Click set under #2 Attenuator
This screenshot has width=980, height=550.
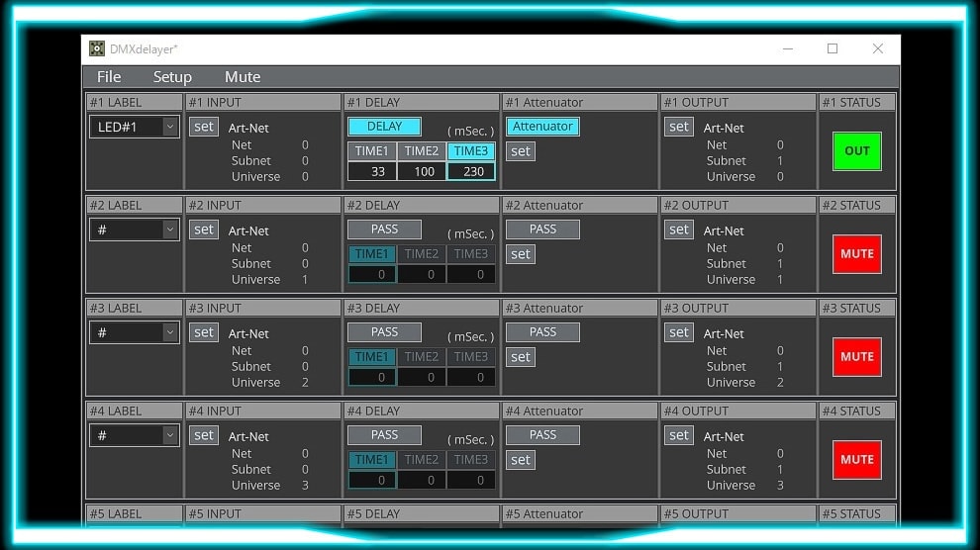click(x=521, y=254)
